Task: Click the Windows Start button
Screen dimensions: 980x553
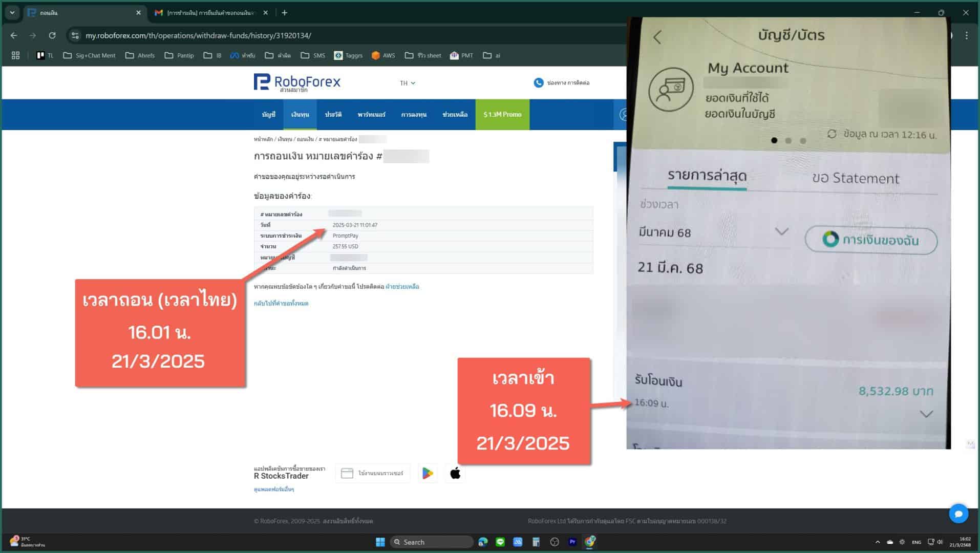Action: click(380, 542)
